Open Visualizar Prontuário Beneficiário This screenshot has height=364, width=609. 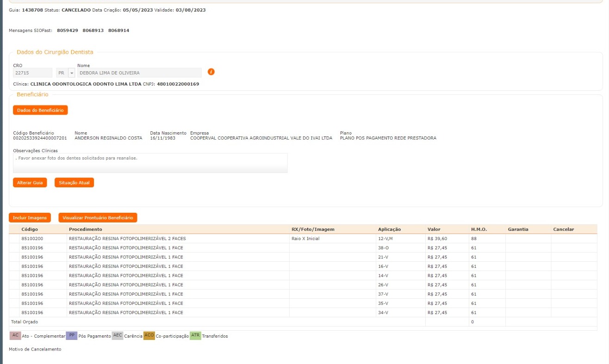click(x=98, y=217)
